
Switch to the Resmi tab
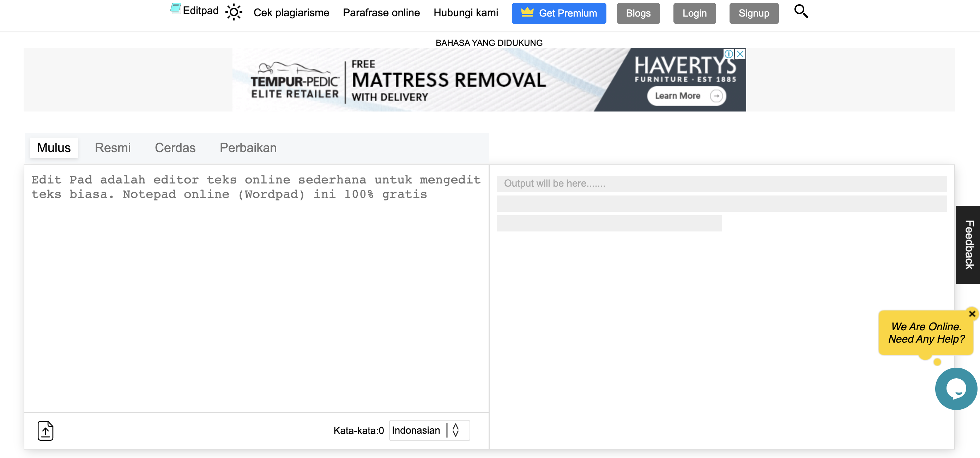pos(113,147)
